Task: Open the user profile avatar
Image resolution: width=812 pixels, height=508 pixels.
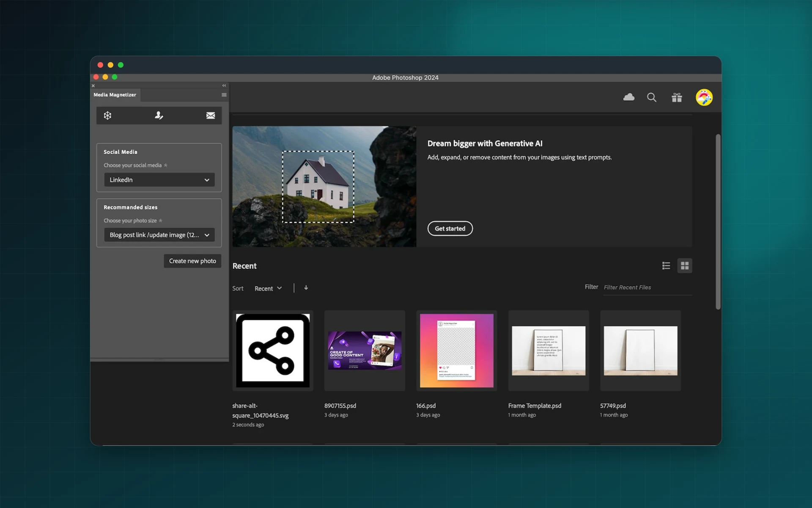Action: pos(704,97)
